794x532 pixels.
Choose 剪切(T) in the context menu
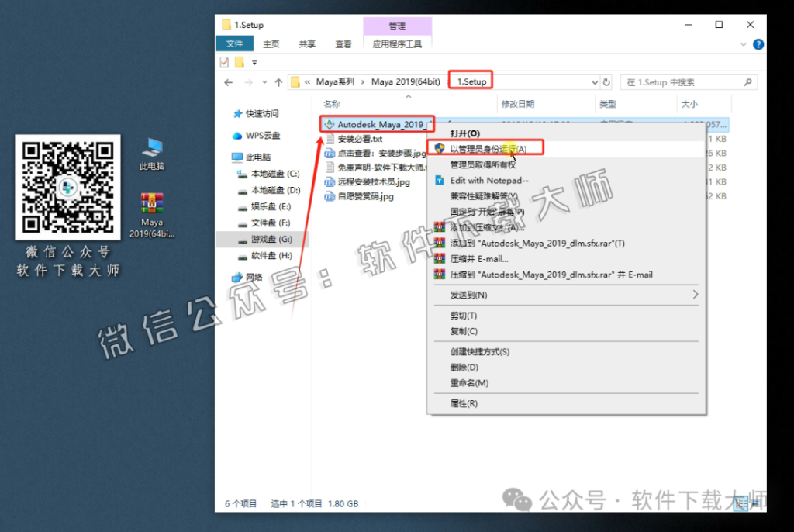click(464, 316)
